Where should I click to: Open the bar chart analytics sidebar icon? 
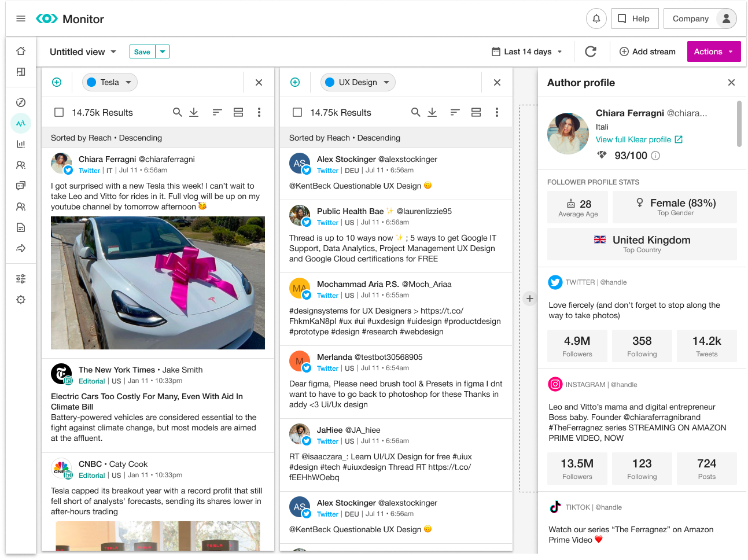tap(21, 144)
